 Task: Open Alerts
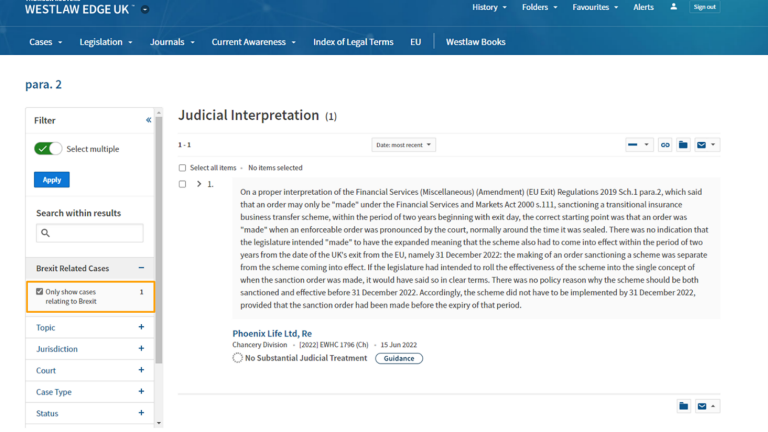[x=643, y=7]
